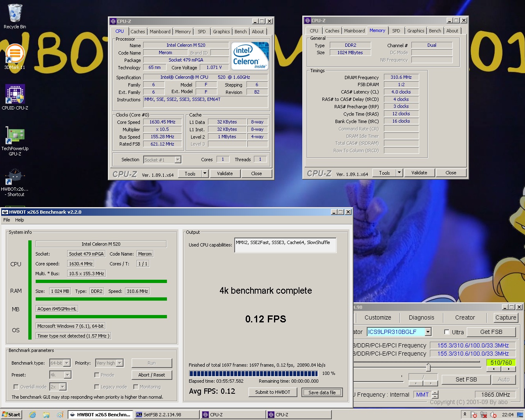This screenshot has width=525, height=420.
Task: Switch to the Creator tab in SetFSB
Action: tap(465, 317)
